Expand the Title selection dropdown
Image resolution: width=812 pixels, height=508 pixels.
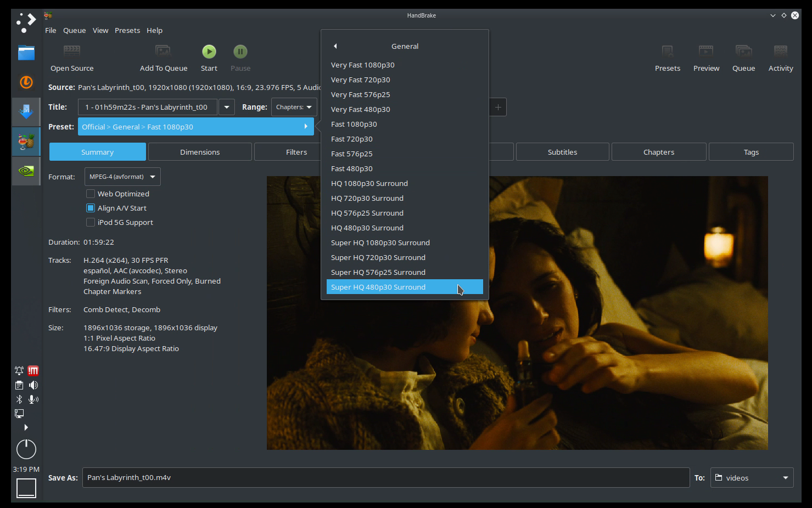(x=226, y=107)
